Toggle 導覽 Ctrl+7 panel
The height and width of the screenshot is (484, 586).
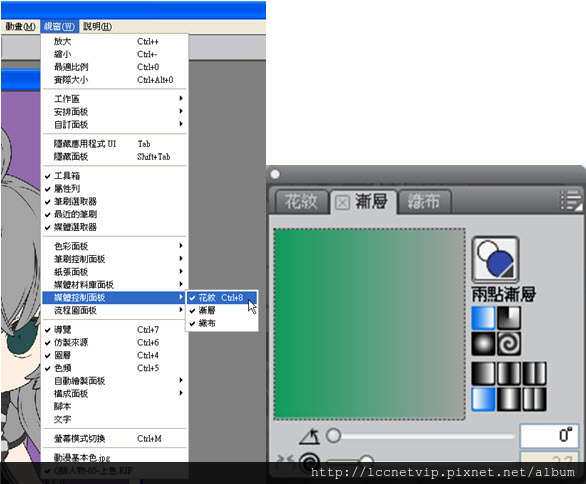tap(114, 330)
